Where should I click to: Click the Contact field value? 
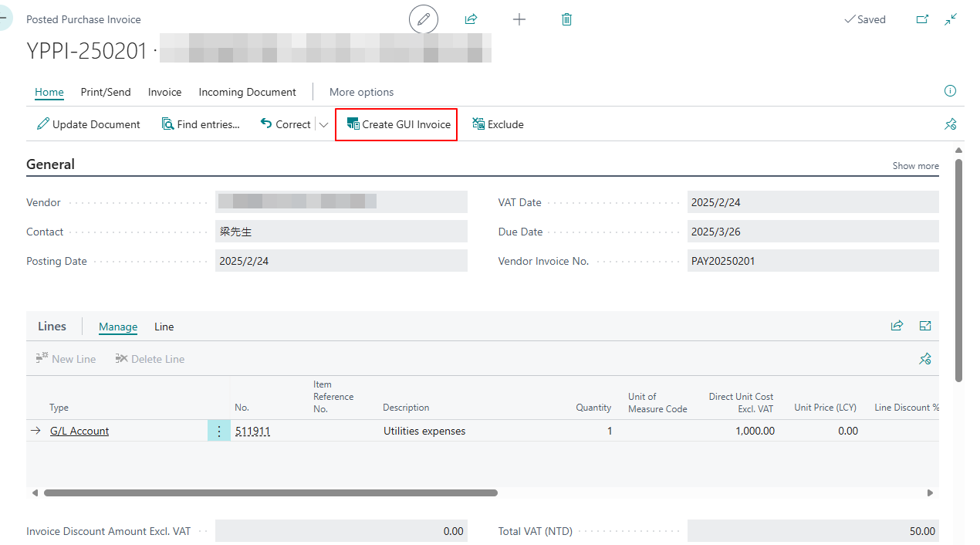(x=341, y=232)
